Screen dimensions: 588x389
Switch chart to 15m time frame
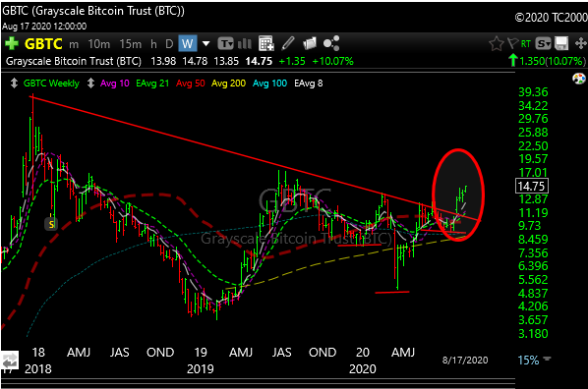131,44
